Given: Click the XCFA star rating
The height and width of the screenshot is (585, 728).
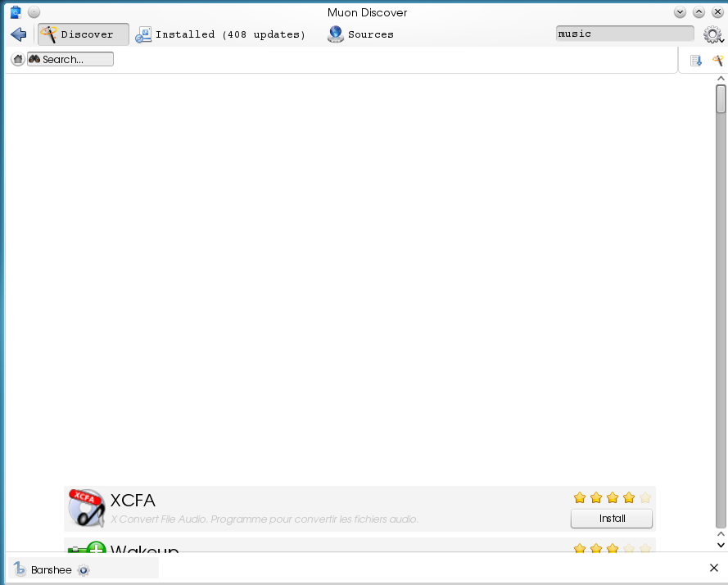Looking at the screenshot, I should pos(612,497).
